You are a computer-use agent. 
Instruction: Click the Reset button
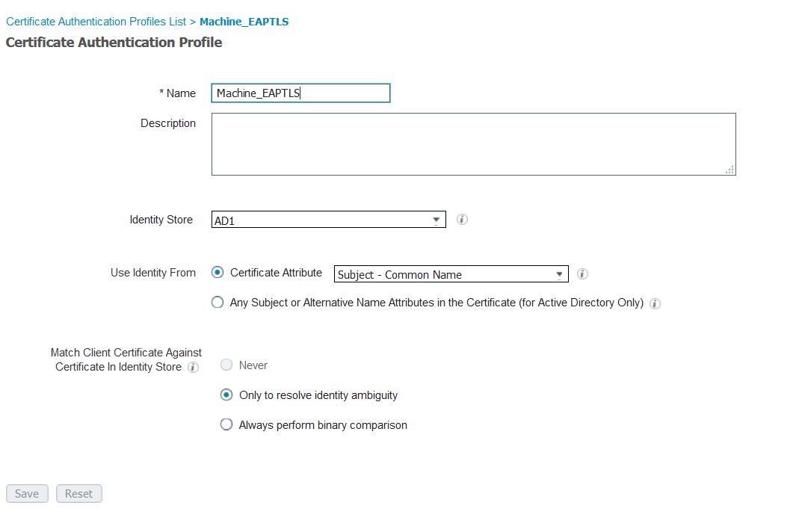coord(78,493)
